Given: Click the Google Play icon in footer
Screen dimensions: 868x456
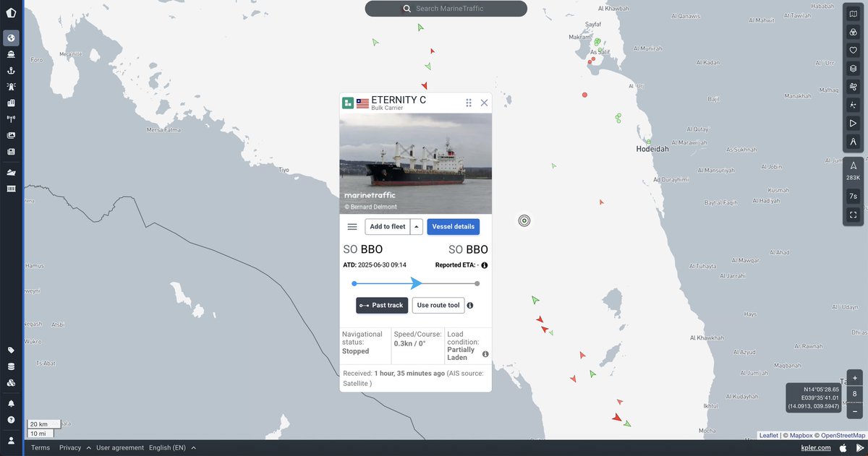Looking at the screenshot, I should pyautogui.click(x=859, y=447).
